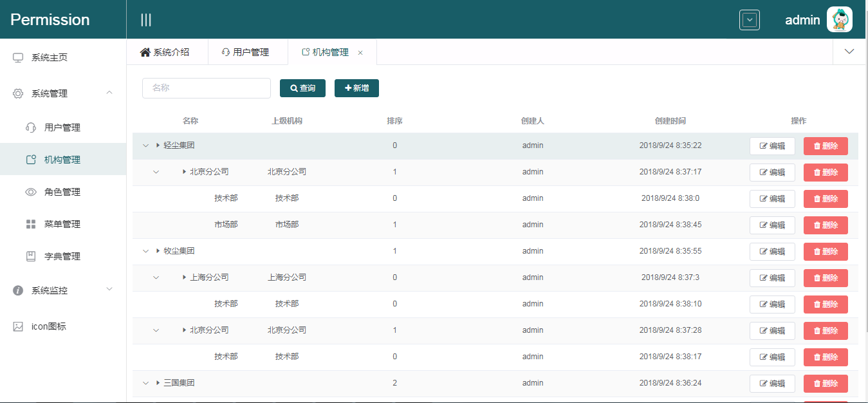The height and width of the screenshot is (403, 868).
Task: Edit the 市场部 row
Action: (x=772, y=225)
